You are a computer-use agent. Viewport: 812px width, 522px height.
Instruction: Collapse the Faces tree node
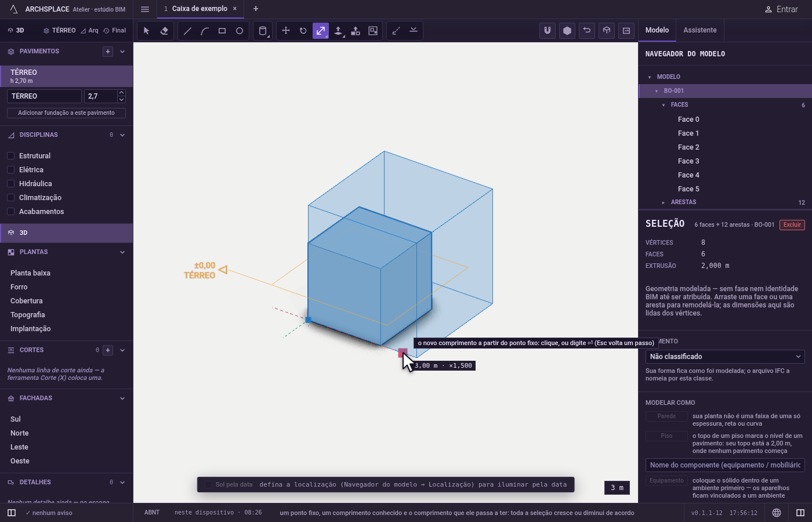pyautogui.click(x=664, y=105)
